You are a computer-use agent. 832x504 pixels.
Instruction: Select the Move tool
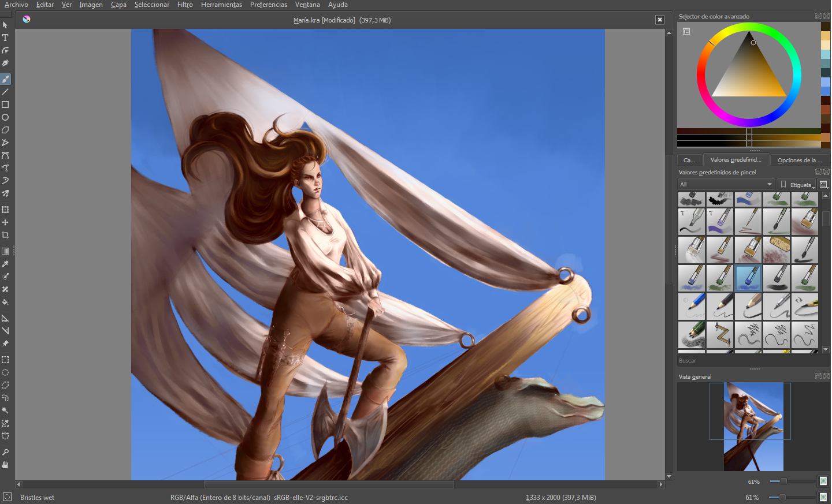[x=5, y=222]
